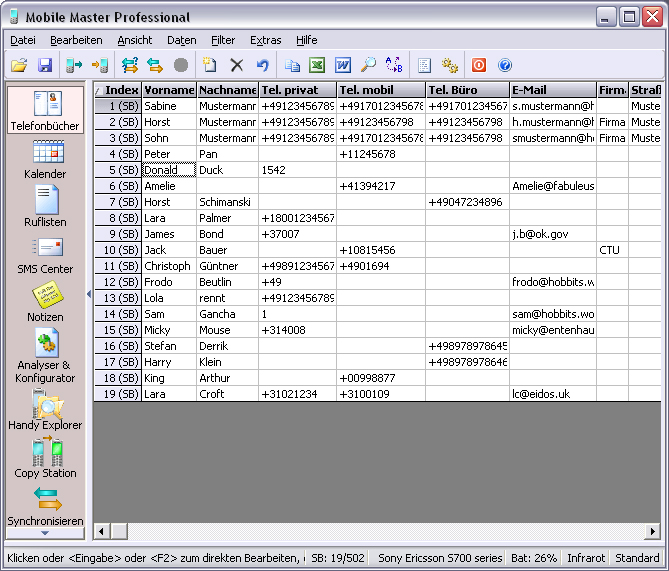
Task: Click the horizontal scrollbar right arrow
Action: pos(652,532)
